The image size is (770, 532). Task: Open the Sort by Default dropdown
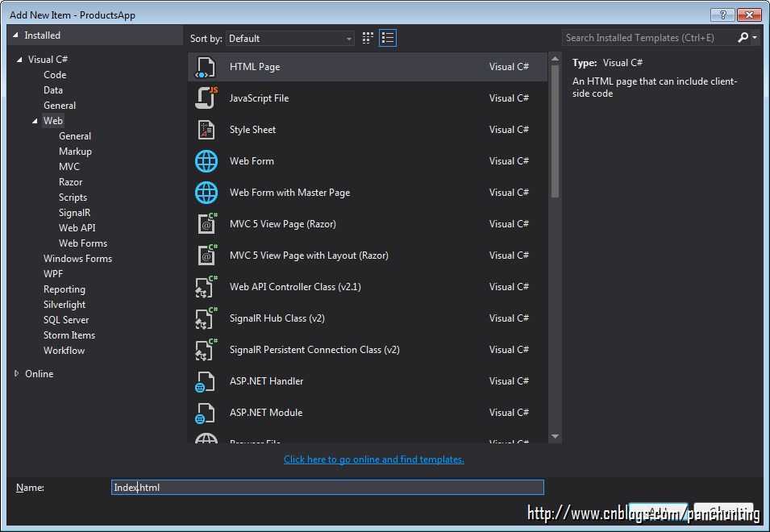tap(289, 38)
